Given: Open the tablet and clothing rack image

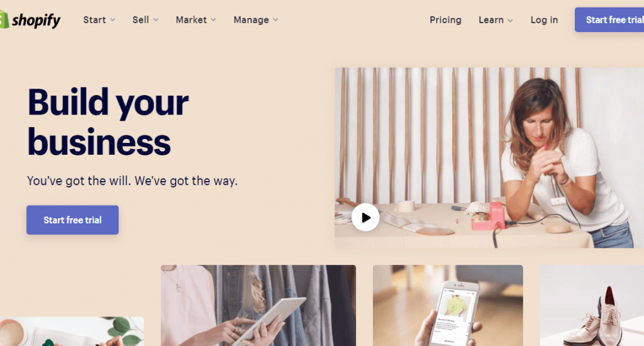Looking at the screenshot, I should click(x=258, y=305).
